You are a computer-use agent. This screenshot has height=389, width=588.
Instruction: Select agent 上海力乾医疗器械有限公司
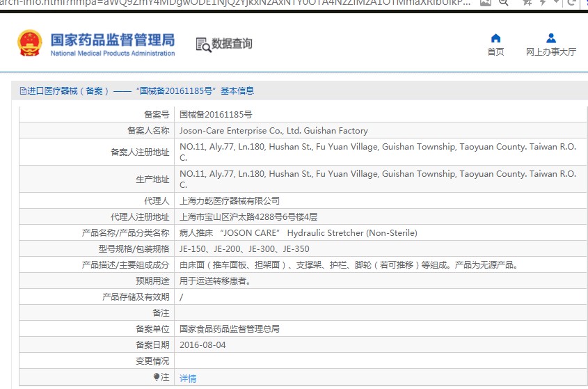pos(230,200)
